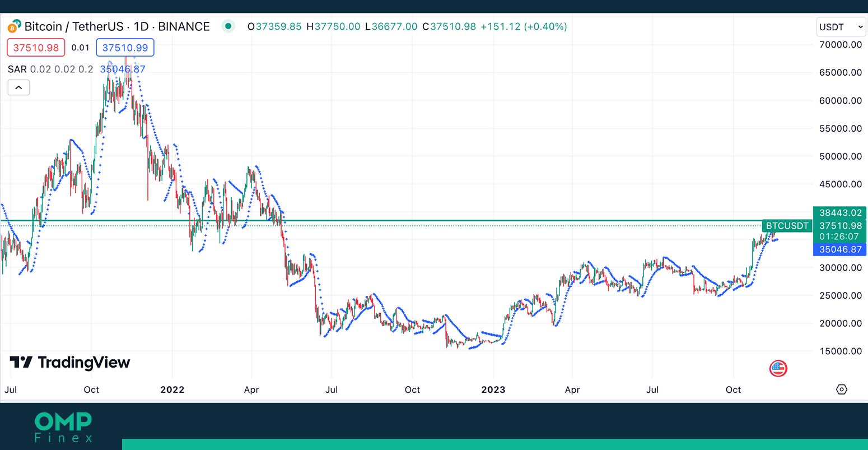Click the blue SAR 35046.87 axis label
868x450 pixels.
click(840, 249)
